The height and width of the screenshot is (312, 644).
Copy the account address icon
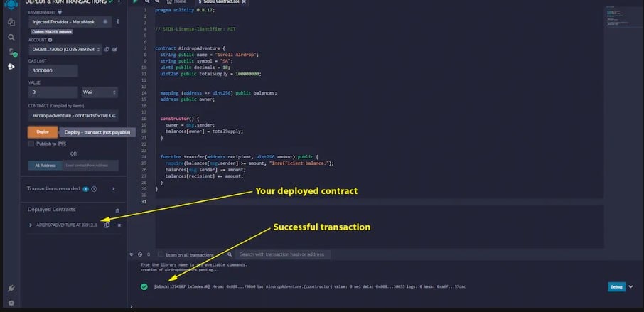pyautogui.click(x=107, y=49)
